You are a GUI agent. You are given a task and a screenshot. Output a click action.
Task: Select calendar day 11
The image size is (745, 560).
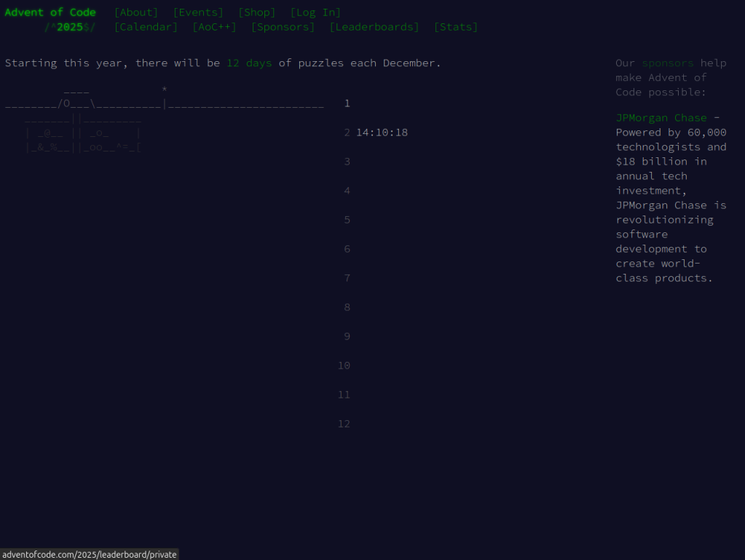point(344,395)
